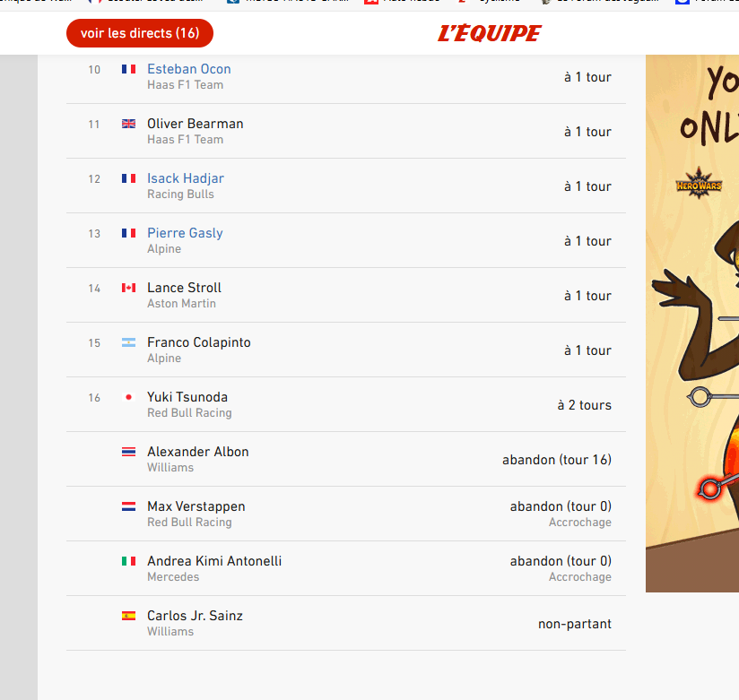Click "Racing Bulls" team label
Viewport: 739px width, 700px height.
click(180, 194)
